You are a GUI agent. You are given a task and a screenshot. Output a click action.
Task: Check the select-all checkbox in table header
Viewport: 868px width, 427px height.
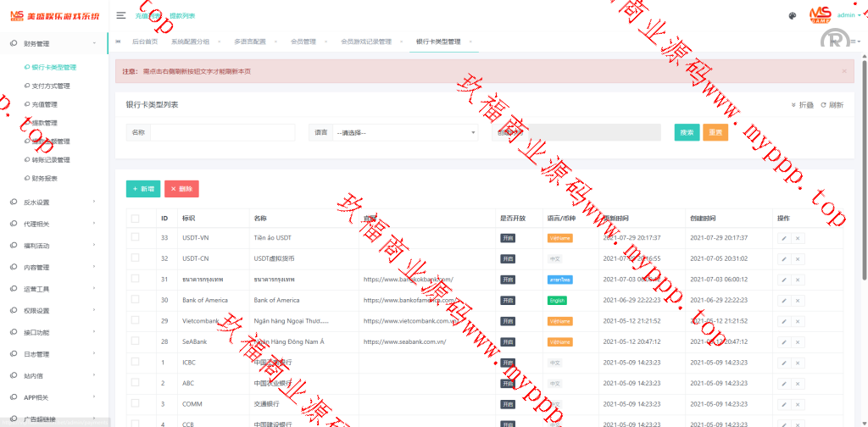(x=135, y=218)
